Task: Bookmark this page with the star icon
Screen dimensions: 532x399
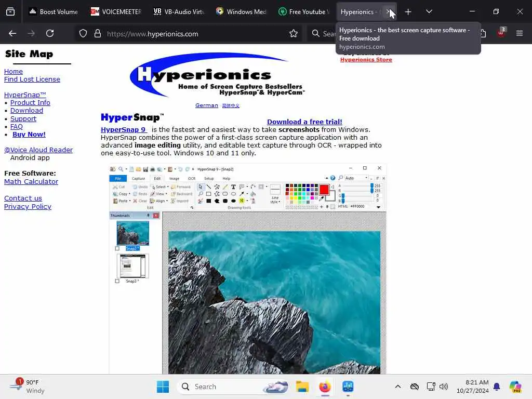Action: click(x=294, y=34)
